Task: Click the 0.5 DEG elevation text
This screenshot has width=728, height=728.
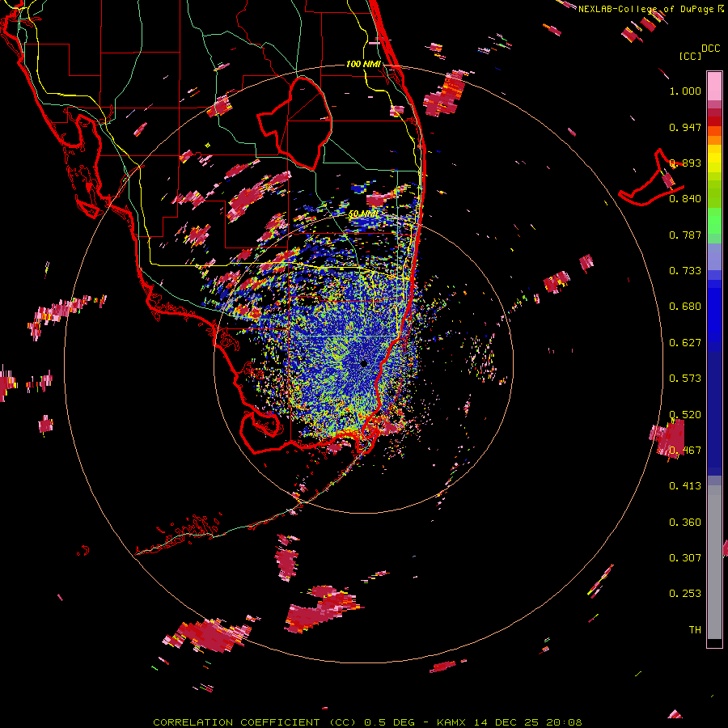Action: pyautogui.click(x=389, y=722)
